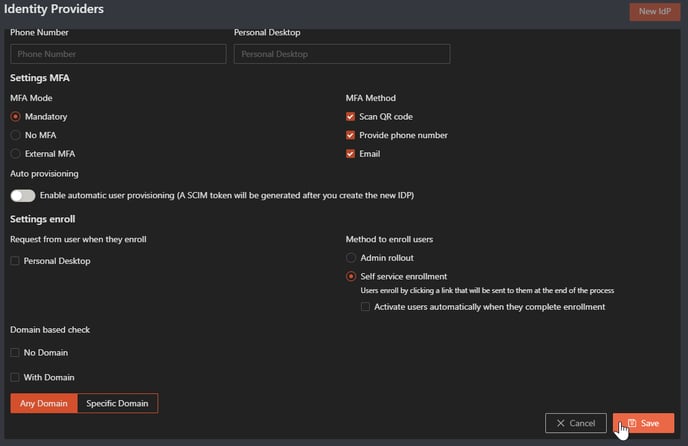The height and width of the screenshot is (446, 688).
Task: Switch to the Specific Domain tab
Action: point(117,403)
